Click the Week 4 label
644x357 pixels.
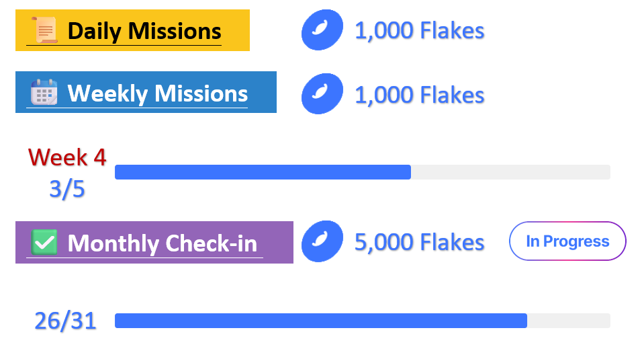pos(67,157)
